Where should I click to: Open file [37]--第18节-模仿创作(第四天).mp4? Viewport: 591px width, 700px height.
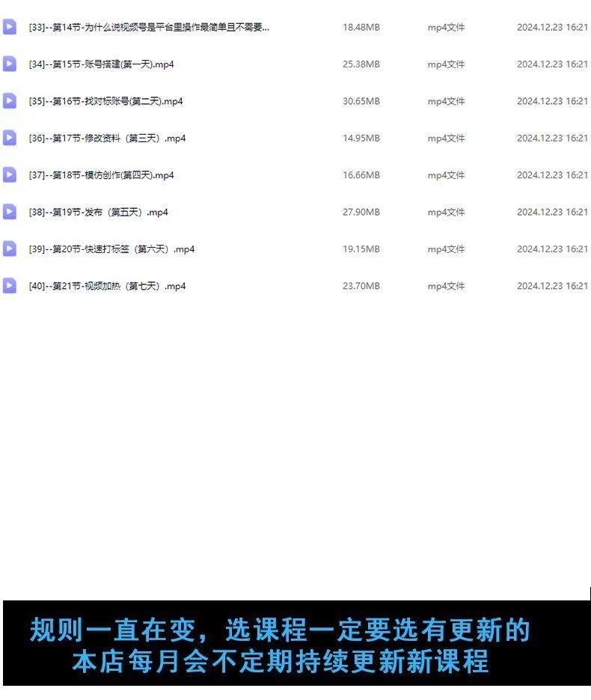tap(101, 175)
